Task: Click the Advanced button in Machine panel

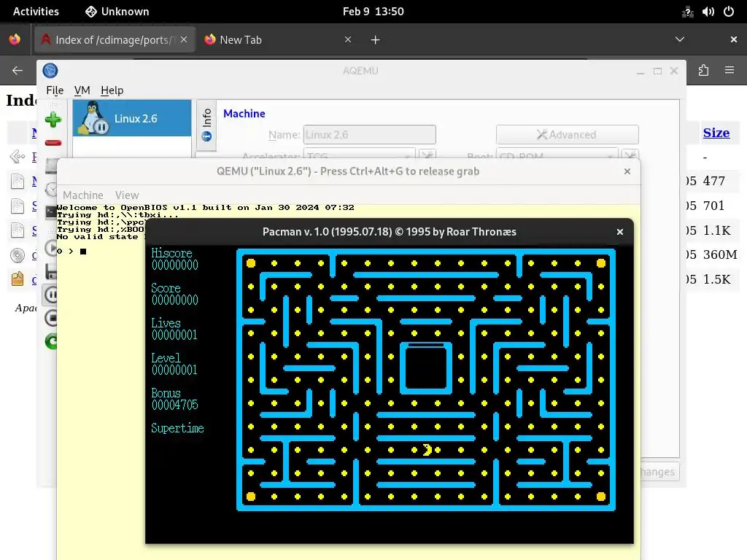Action: click(x=567, y=135)
